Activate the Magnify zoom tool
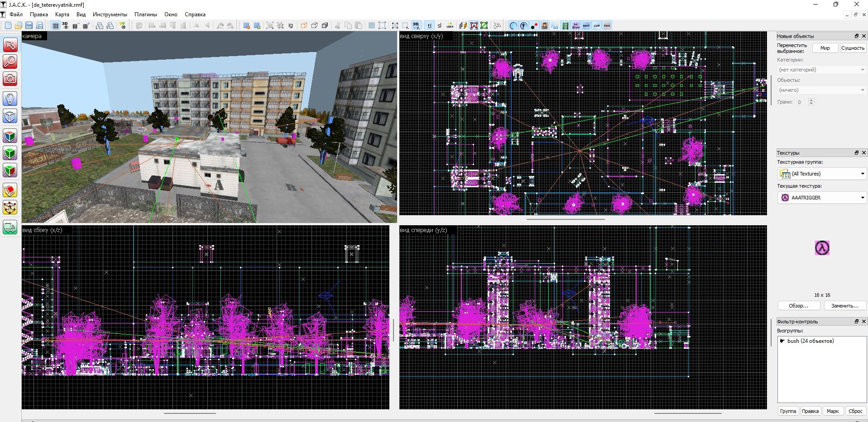 [x=10, y=62]
